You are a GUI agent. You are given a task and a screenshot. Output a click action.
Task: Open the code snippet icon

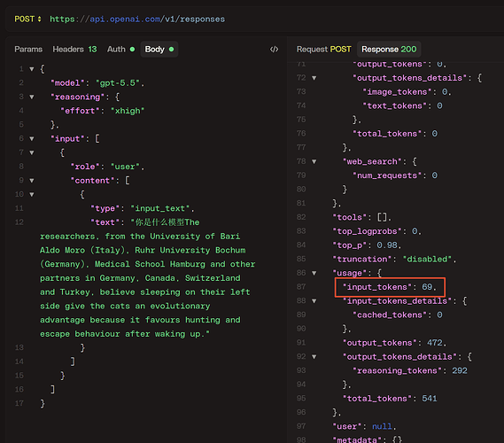click(x=274, y=50)
